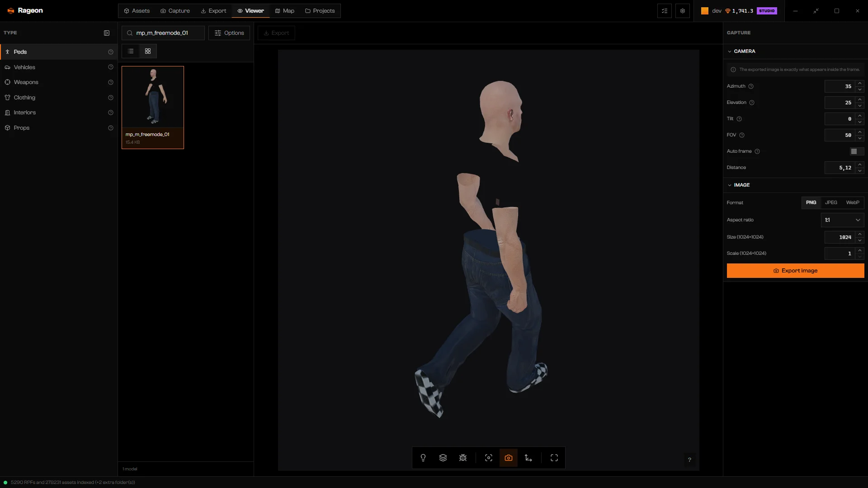This screenshot has width=868, height=488.
Task: Open the Aspect ratio dropdown
Action: click(x=842, y=220)
